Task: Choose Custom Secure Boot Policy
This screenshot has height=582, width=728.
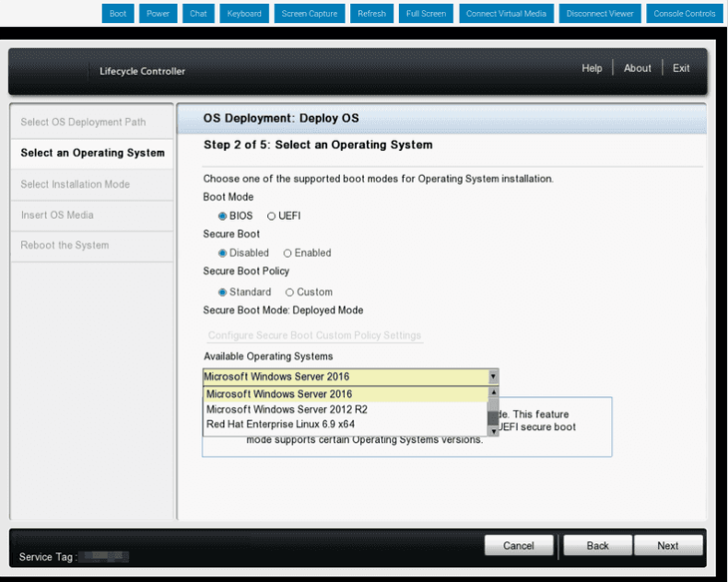Action: [x=289, y=293]
